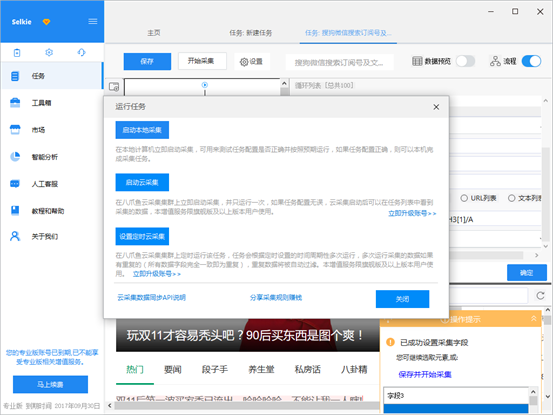Click the up arrow in the 字段3 list
Screen dimensions: 553x415
533,392
